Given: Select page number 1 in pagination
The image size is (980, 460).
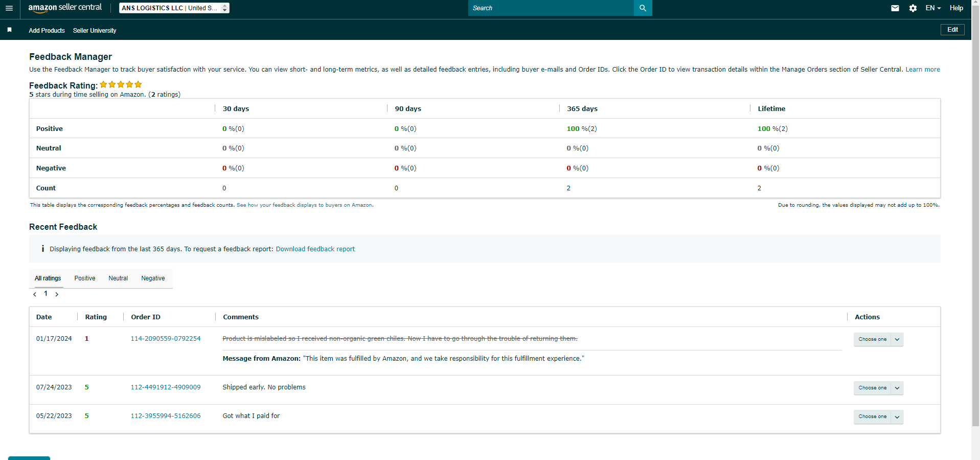Looking at the screenshot, I should (x=45, y=294).
